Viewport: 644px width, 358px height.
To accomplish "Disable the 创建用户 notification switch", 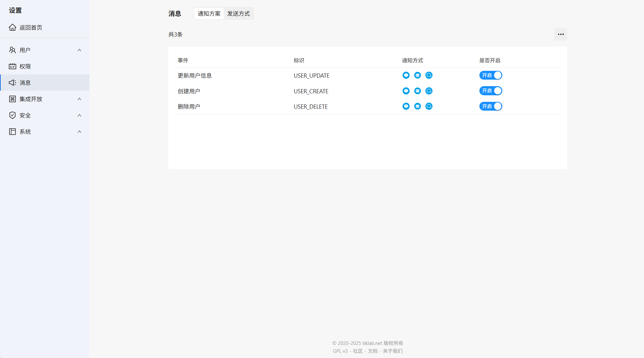I will [491, 91].
